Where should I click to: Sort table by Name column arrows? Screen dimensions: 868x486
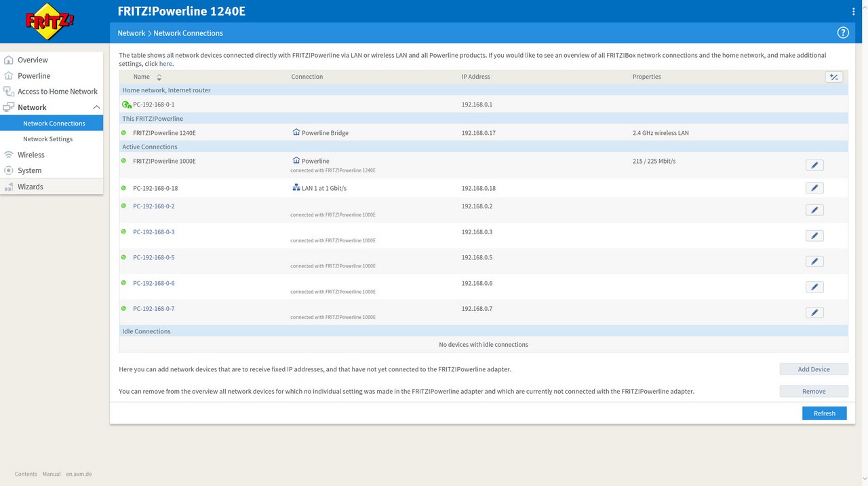tap(159, 77)
